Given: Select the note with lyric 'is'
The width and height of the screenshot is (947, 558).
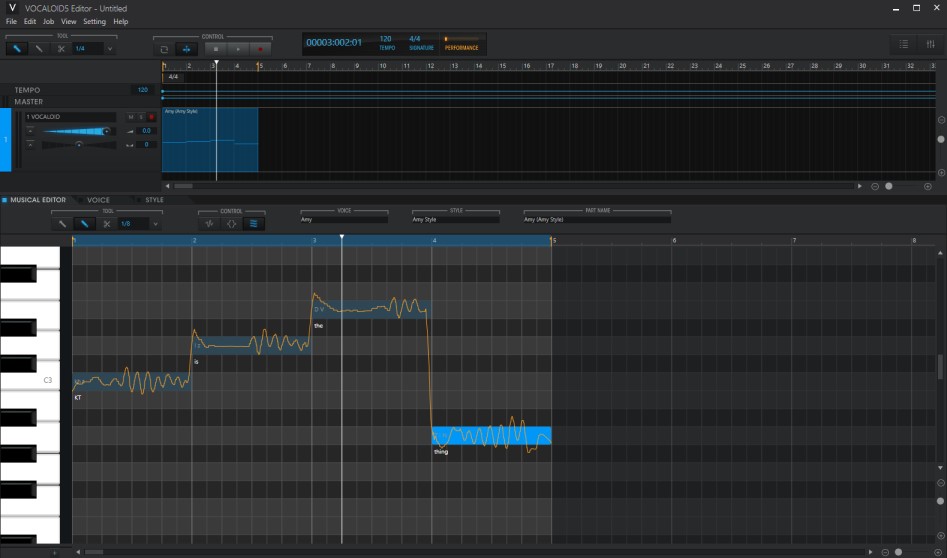Looking at the screenshot, I should [x=252, y=345].
